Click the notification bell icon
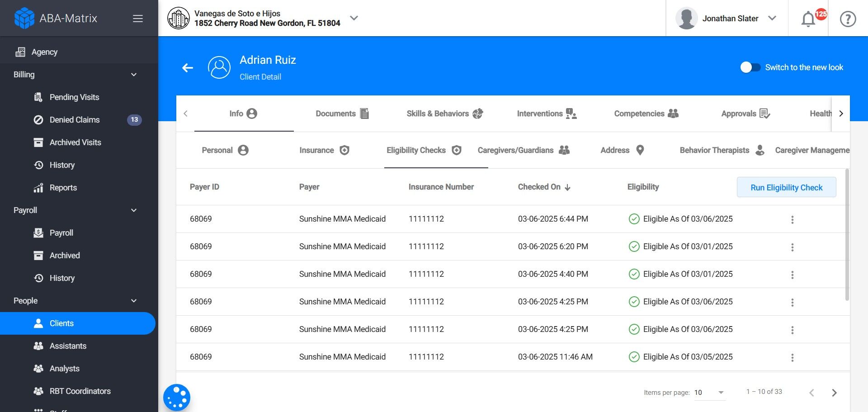 808,19
